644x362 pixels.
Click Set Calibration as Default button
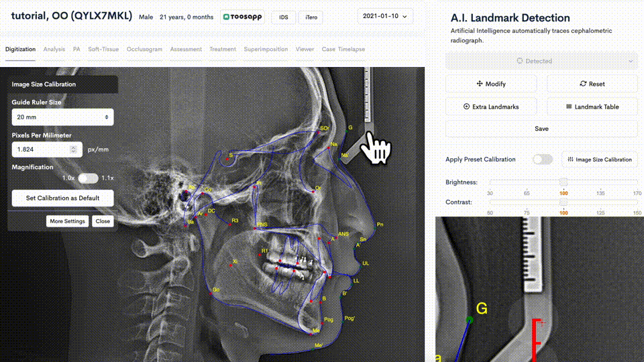(62, 198)
